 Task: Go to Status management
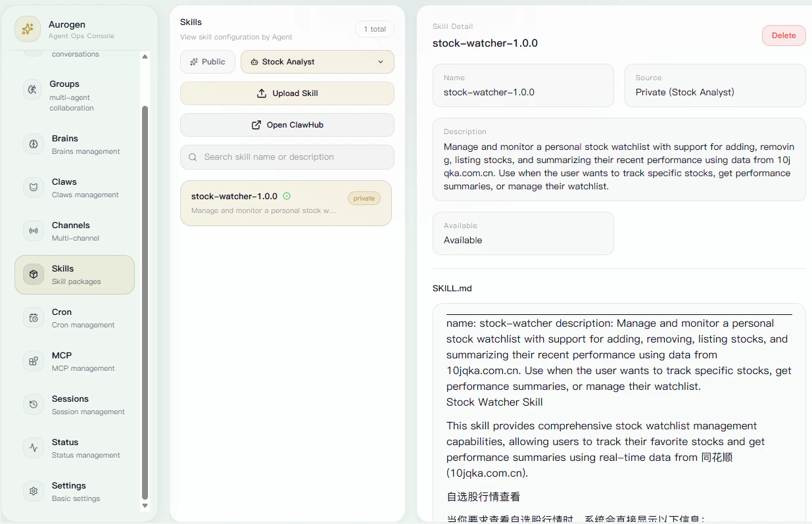click(x=74, y=448)
